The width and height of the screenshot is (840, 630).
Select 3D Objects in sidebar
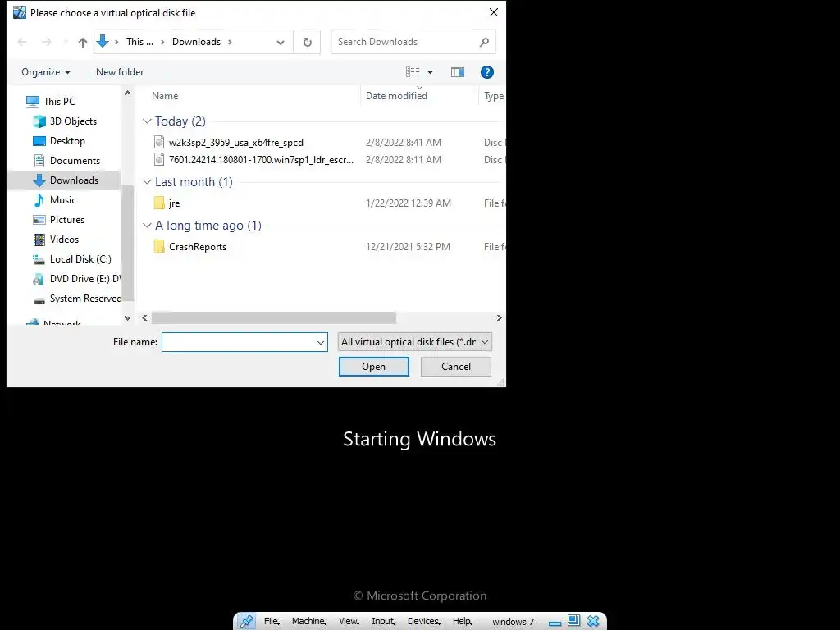click(73, 121)
